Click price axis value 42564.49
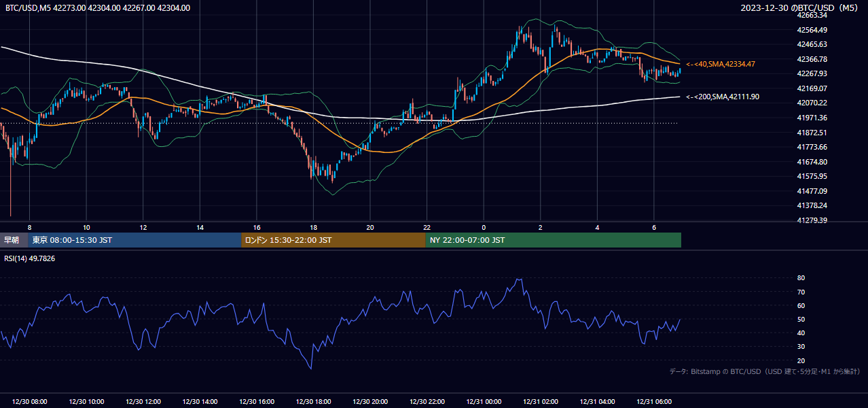The image size is (868, 408). point(812,30)
